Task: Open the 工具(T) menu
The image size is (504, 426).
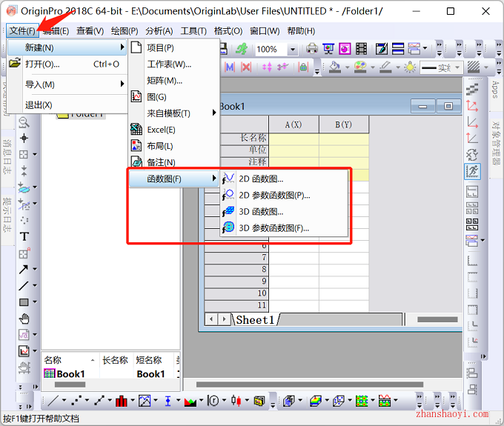Action: pyautogui.click(x=193, y=31)
